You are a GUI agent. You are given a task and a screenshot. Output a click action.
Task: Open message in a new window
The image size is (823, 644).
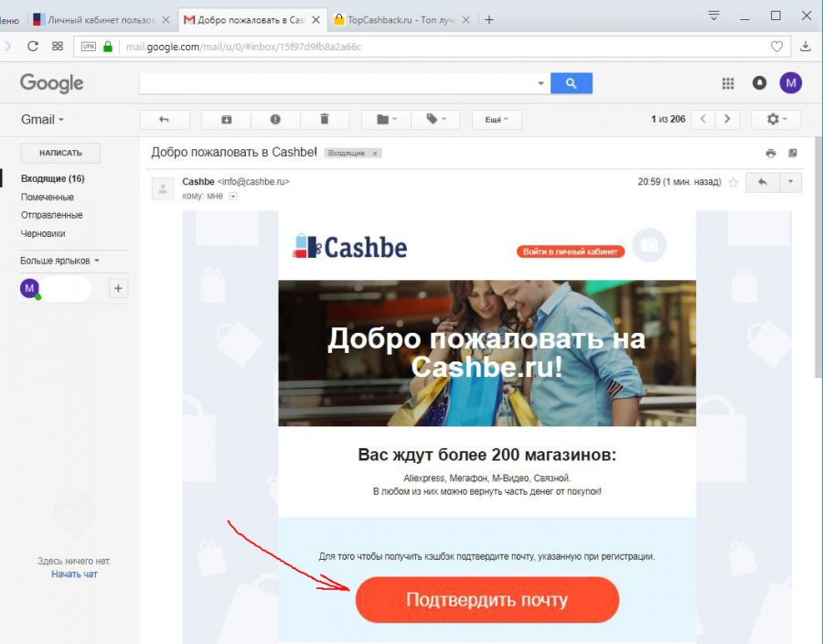pos(793,153)
